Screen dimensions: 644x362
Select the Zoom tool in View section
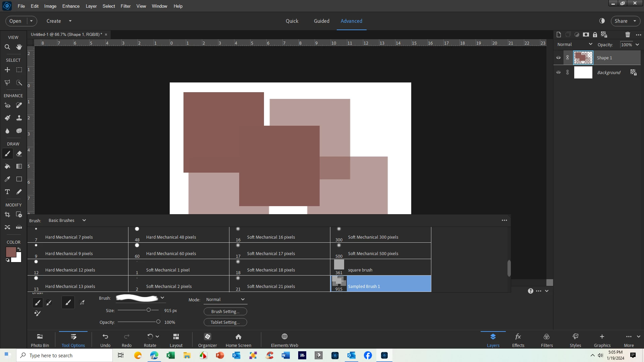pyautogui.click(x=7, y=47)
